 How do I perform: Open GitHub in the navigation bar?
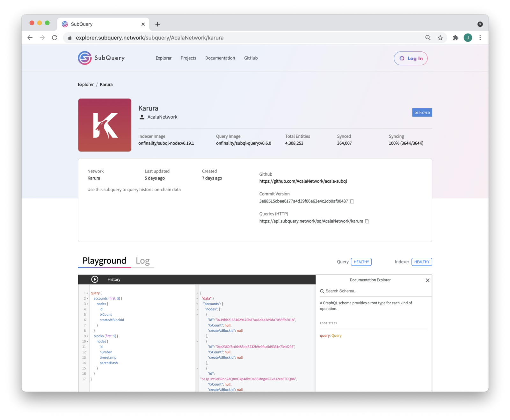point(251,58)
